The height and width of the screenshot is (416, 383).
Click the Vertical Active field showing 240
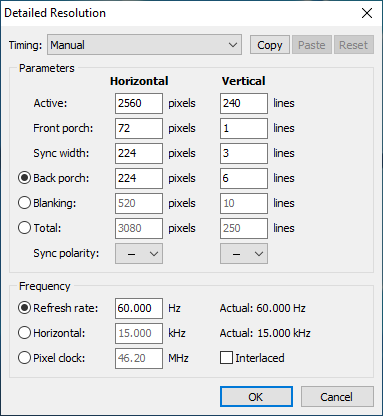tap(244, 103)
